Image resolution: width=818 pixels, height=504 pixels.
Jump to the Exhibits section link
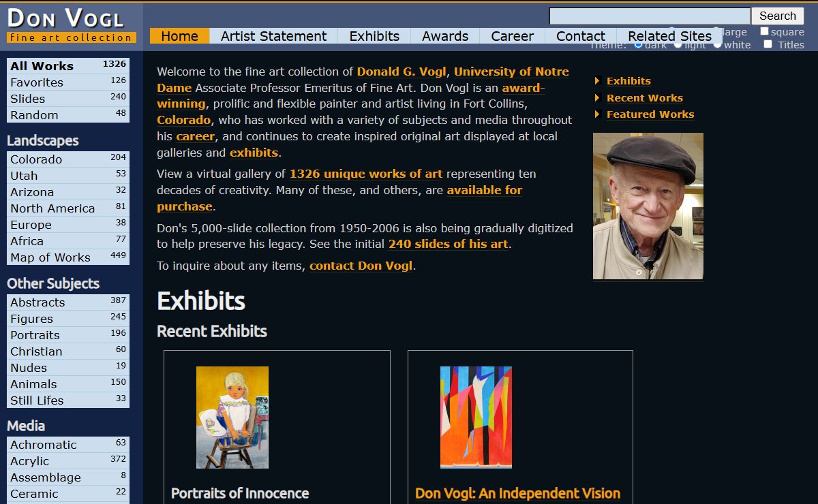click(628, 81)
